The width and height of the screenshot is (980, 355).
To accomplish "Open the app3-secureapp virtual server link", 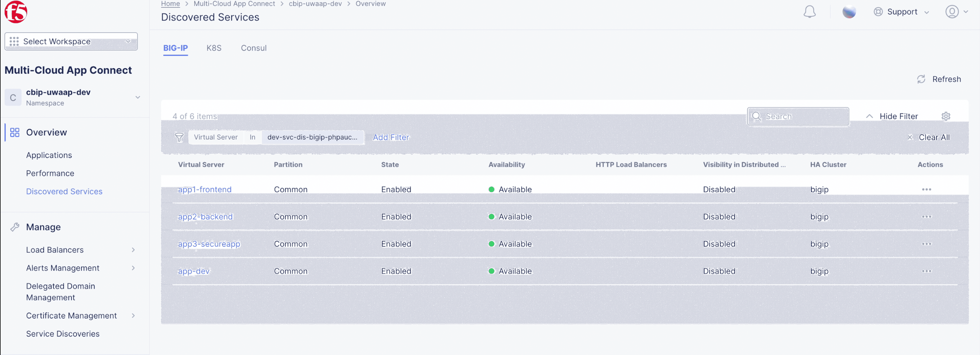I will 209,244.
